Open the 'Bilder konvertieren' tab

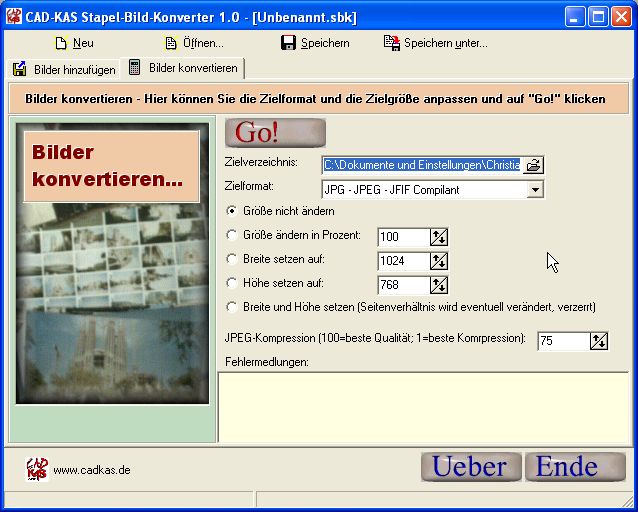click(184, 68)
